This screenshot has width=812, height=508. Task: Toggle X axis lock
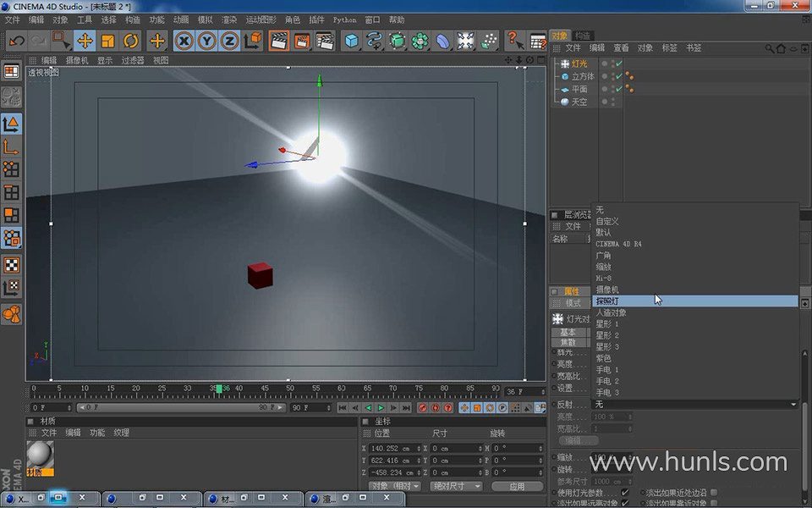pos(184,41)
